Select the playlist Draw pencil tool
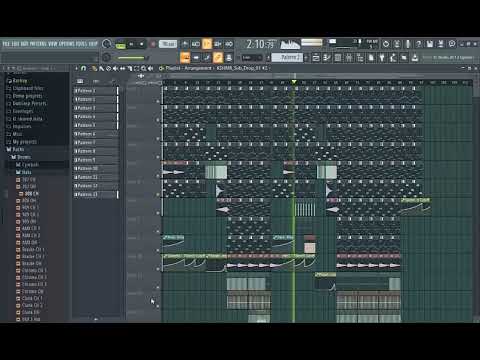The width and height of the screenshot is (480, 360). [95, 68]
